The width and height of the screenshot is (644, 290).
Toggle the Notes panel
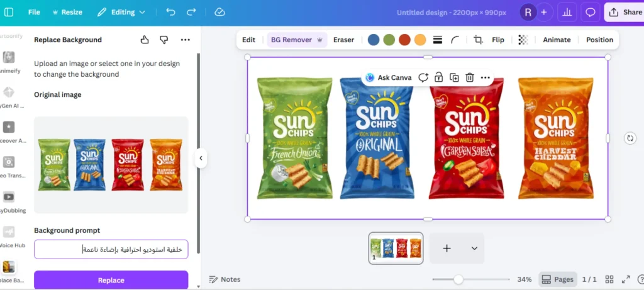(x=225, y=279)
